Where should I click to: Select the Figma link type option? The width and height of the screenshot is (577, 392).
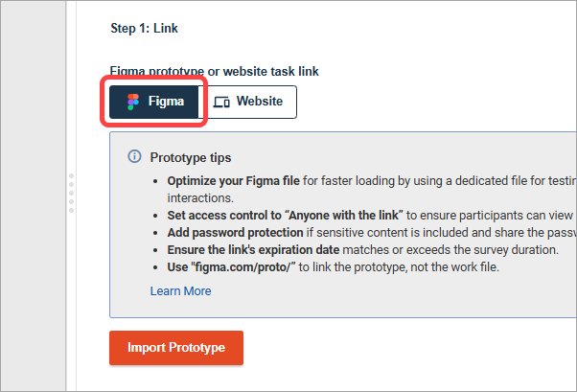coord(153,102)
